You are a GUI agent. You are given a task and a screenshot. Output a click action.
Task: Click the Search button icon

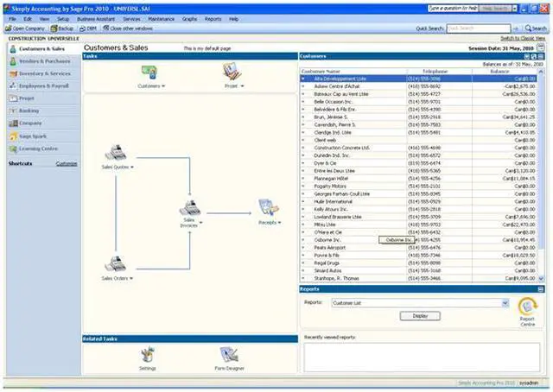tap(536, 28)
